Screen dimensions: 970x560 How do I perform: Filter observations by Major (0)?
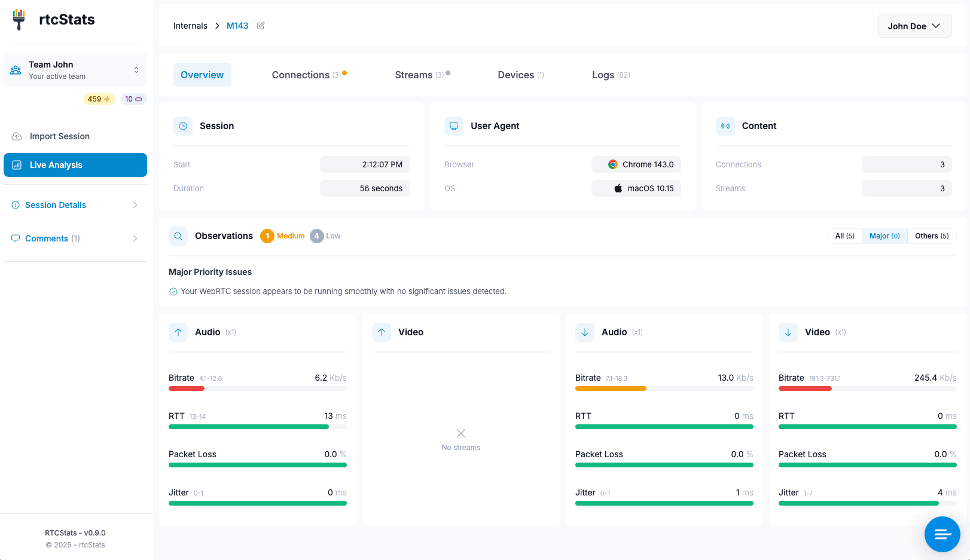click(884, 236)
